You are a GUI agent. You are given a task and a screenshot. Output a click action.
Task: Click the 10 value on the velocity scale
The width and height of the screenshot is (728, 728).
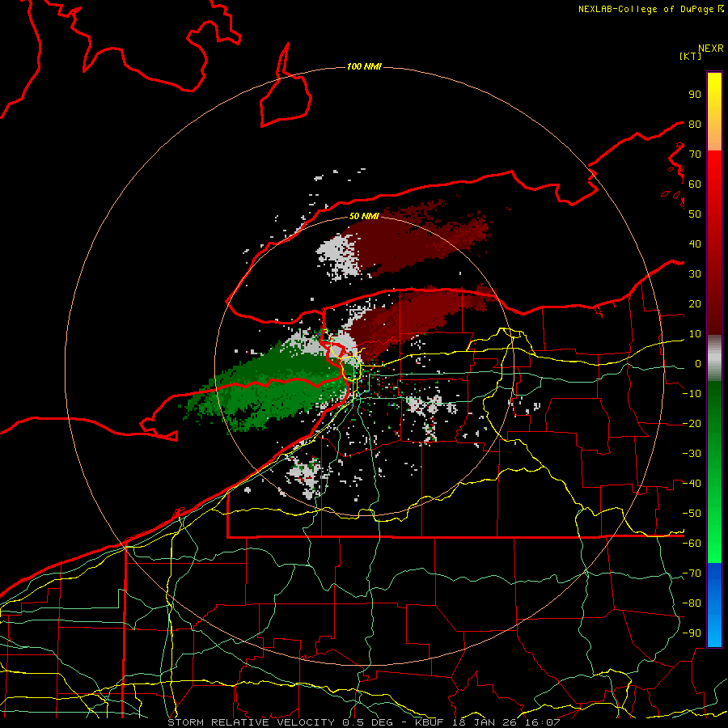point(695,334)
